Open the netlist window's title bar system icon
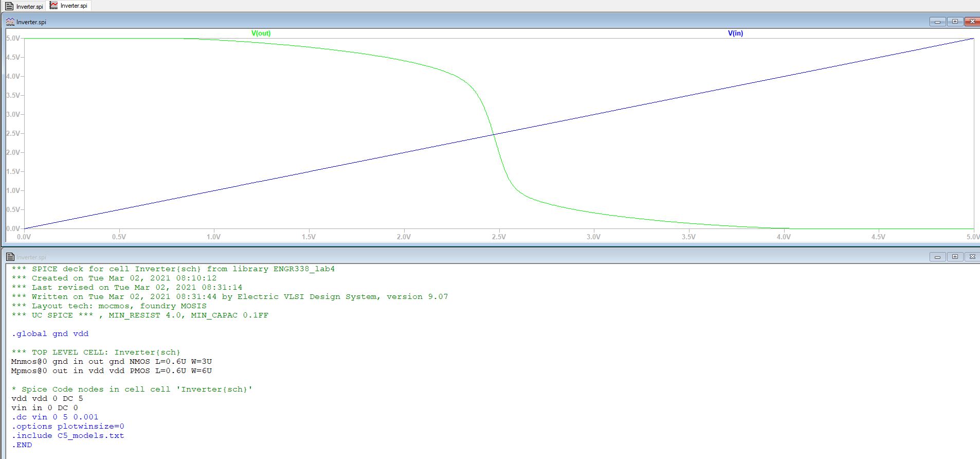The image size is (980, 459). point(10,257)
